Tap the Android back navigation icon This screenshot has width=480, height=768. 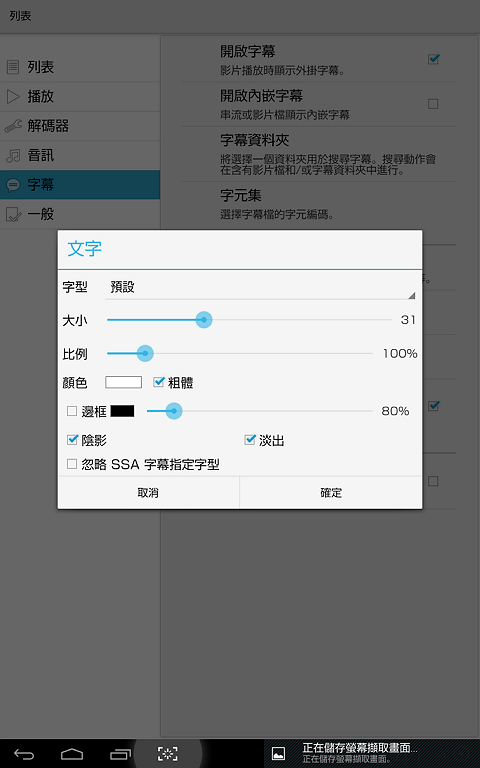tap(24, 754)
